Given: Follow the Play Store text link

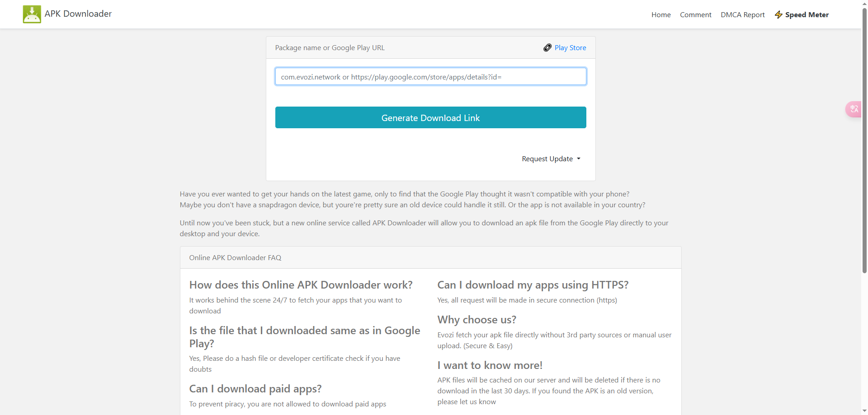Looking at the screenshot, I should [570, 48].
